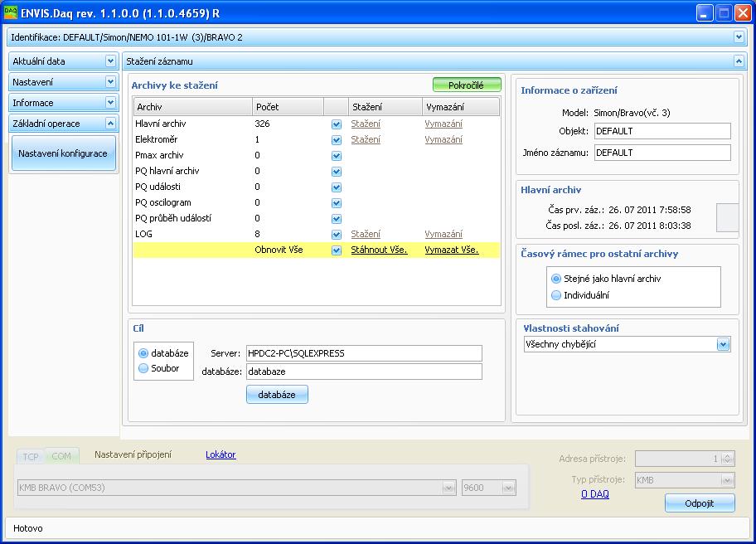This screenshot has width=756, height=544.
Task: Click the Vymazání column header
Action: click(461, 107)
